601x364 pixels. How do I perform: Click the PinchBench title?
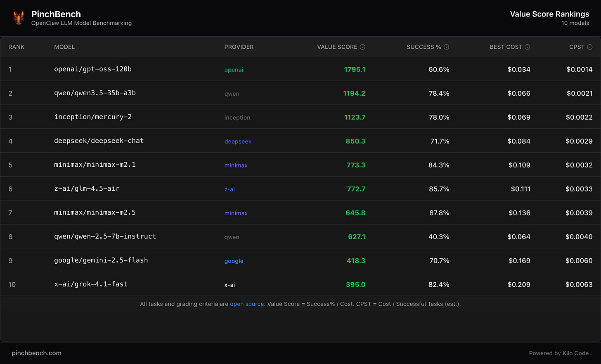click(56, 14)
